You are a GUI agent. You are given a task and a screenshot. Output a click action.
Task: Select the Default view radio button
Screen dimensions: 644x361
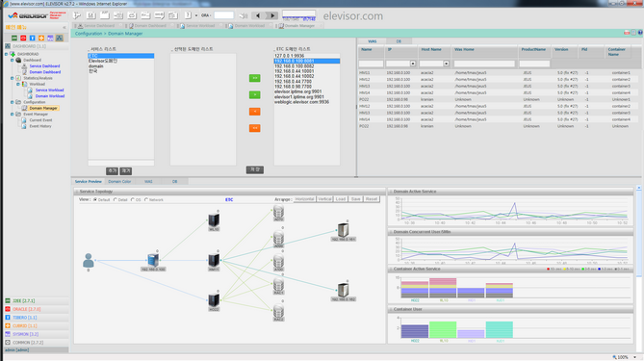click(x=95, y=199)
